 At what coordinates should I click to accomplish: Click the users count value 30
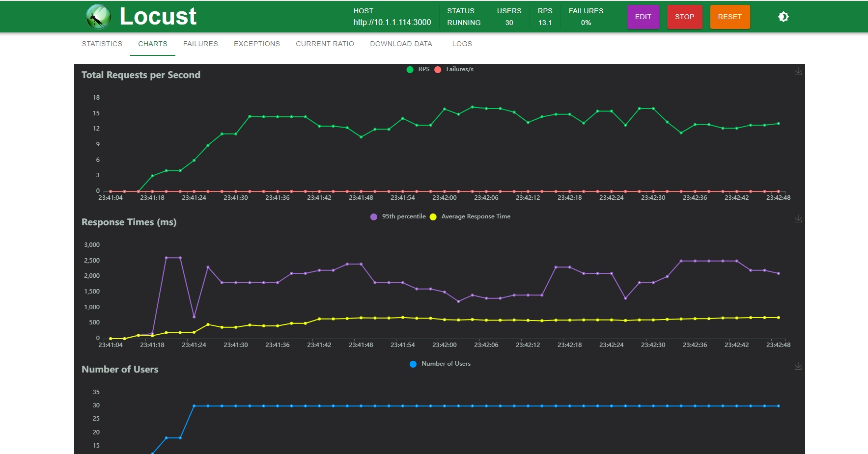point(509,23)
